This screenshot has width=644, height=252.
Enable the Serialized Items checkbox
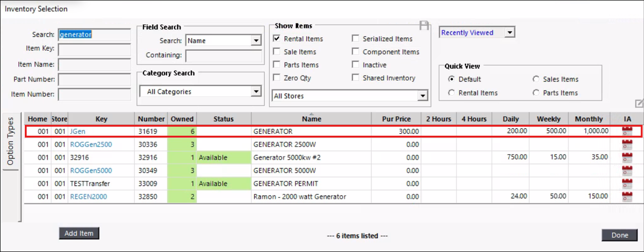356,39
